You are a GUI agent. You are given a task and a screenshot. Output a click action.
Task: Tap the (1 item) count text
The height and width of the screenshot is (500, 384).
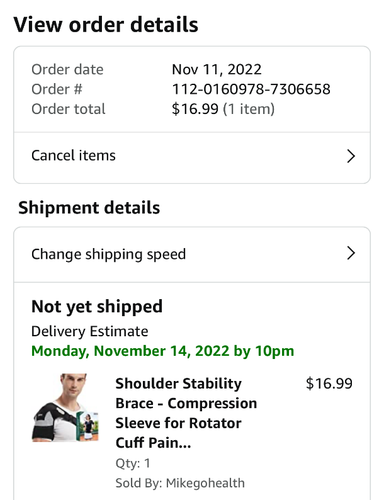249,109
